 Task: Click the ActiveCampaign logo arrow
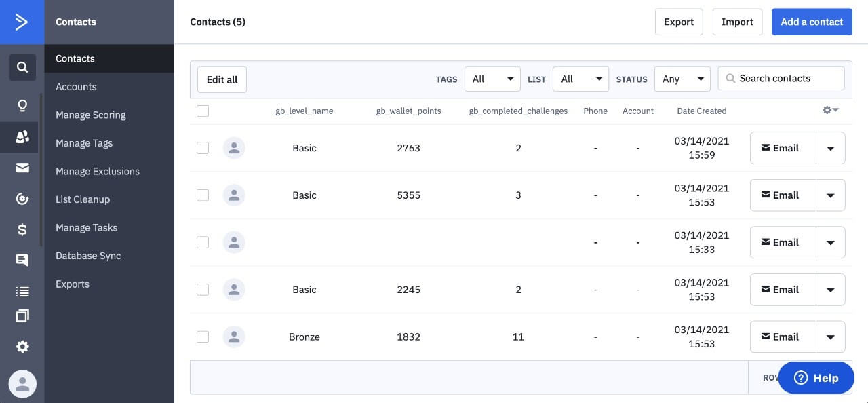(22, 22)
